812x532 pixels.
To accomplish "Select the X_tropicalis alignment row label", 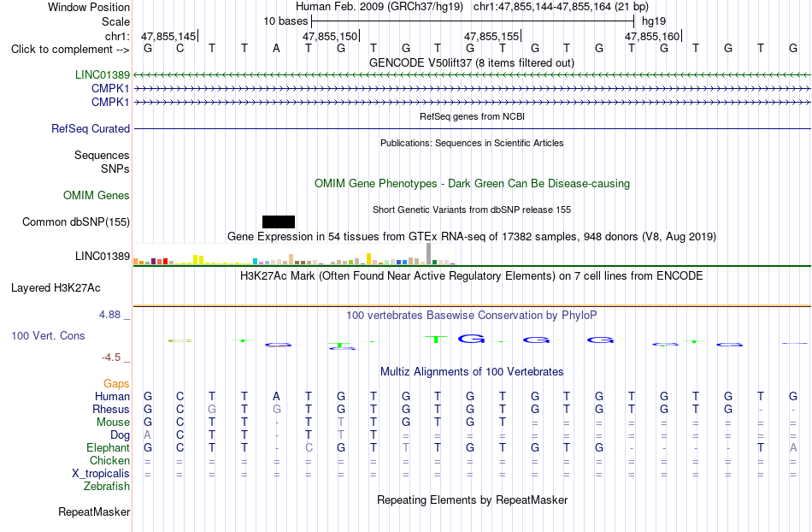I will 101,474.
